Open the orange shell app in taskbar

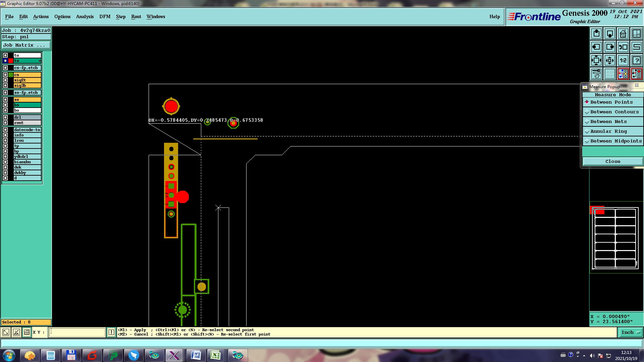pos(30,355)
